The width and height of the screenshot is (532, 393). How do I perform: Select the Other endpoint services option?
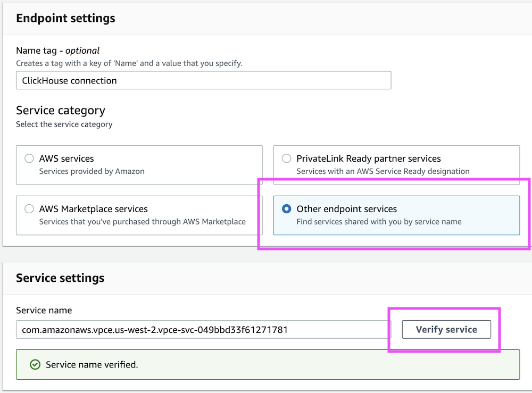[x=286, y=208]
